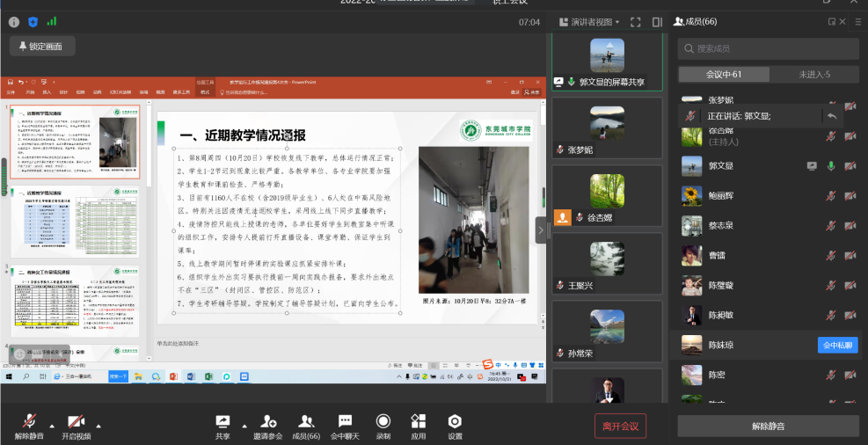Open the 演讲者视图 view dropdown
Image resolution: width=868 pixels, height=445 pixels.
pyautogui.click(x=590, y=22)
